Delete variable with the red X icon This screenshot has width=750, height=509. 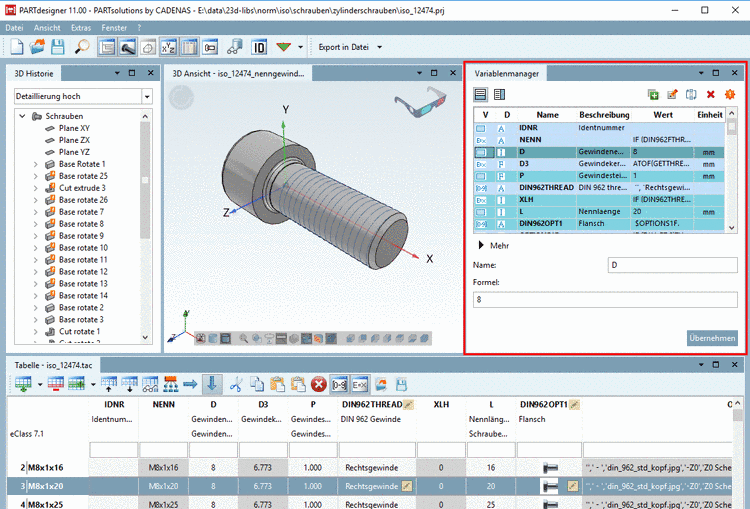(711, 94)
